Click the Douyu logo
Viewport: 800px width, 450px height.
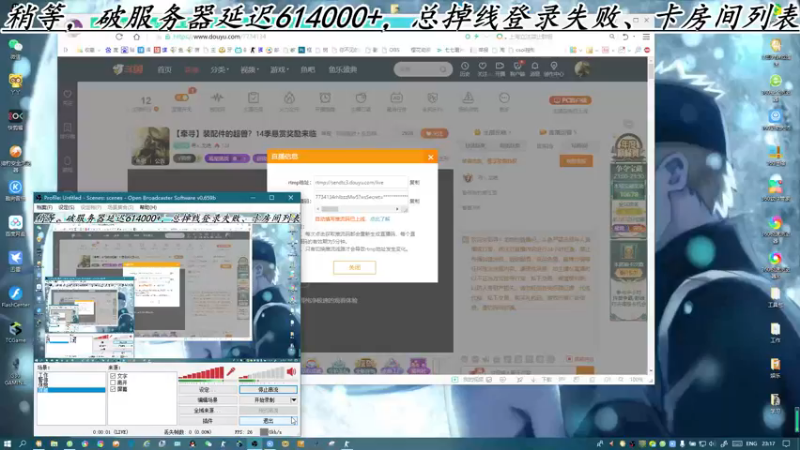128,69
